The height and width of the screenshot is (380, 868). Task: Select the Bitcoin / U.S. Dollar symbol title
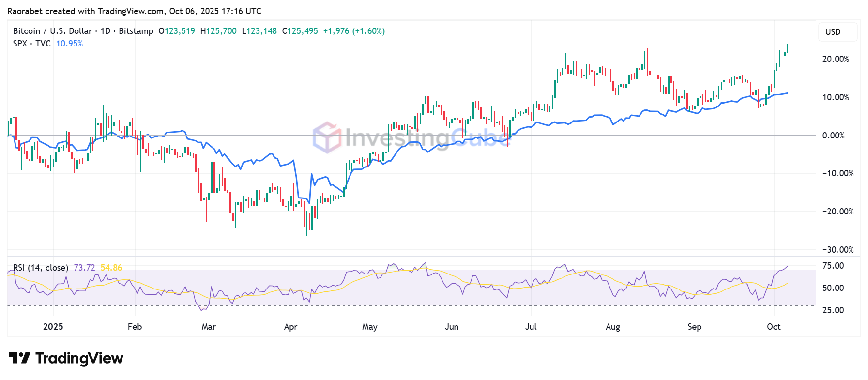point(52,31)
